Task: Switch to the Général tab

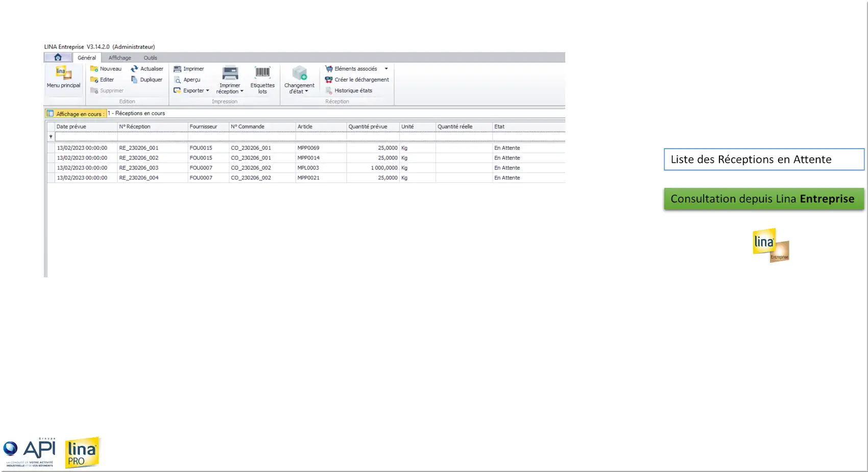Action: click(x=87, y=58)
